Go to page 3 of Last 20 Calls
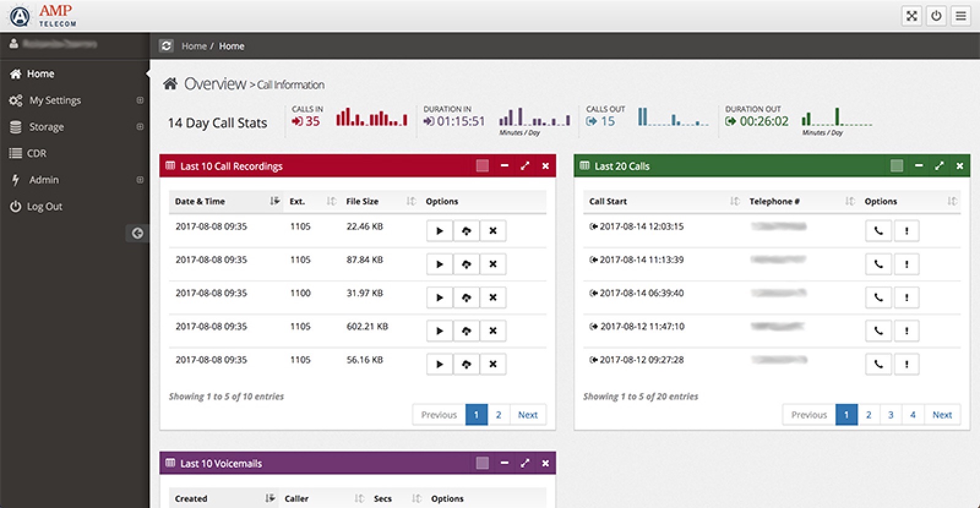This screenshot has width=980, height=508. point(891,415)
